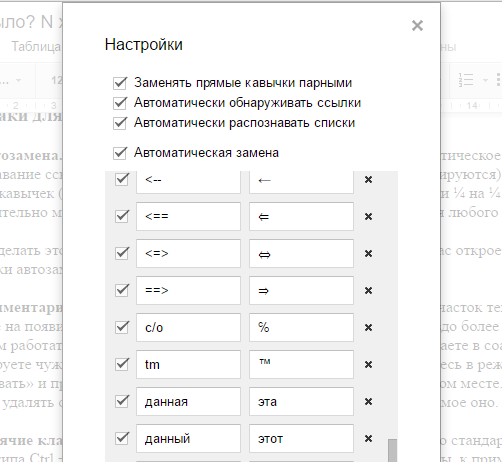Edit the tm source field
The width and height of the screenshot is (502, 462).
[188, 364]
